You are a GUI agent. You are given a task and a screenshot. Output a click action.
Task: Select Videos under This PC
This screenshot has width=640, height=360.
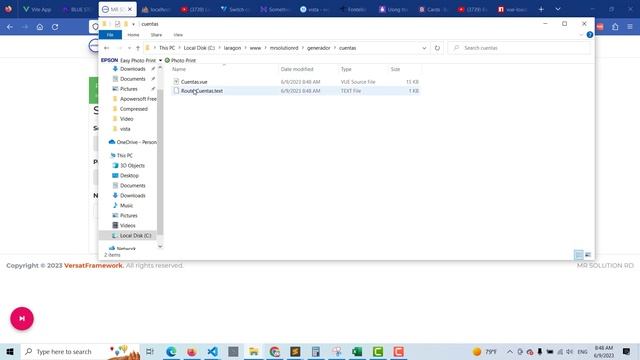127,226
